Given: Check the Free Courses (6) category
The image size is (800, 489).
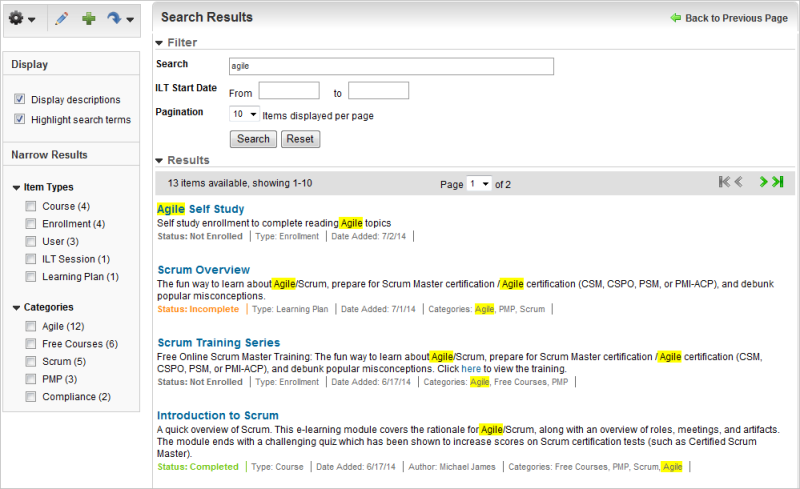Looking at the screenshot, I should click(x=31, y=344).
